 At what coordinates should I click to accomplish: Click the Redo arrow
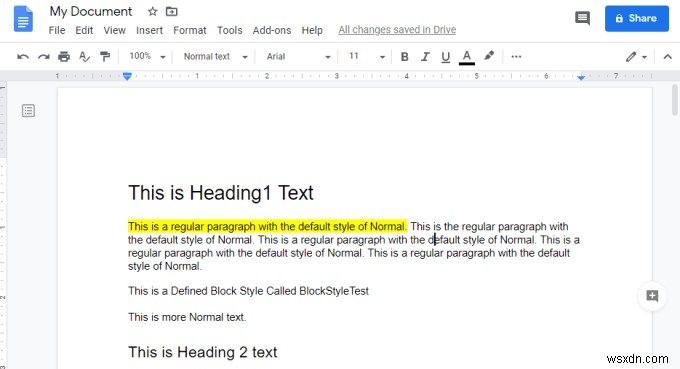[43, 56]
